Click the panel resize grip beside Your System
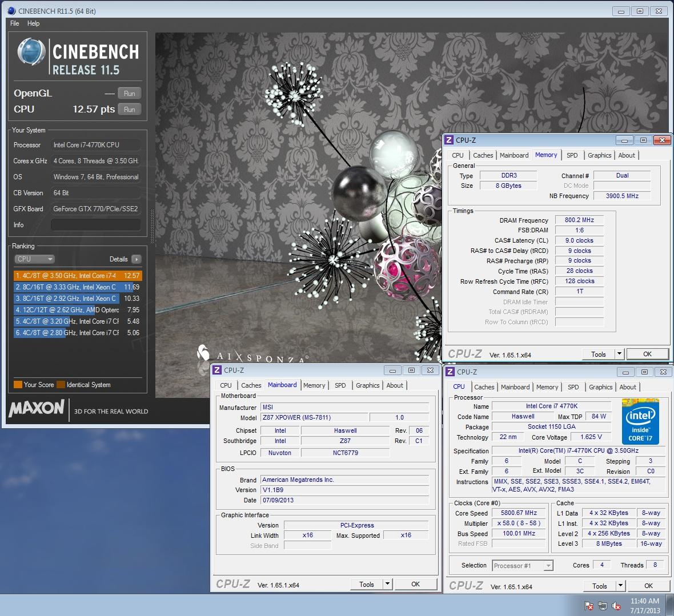The width and height of the screenshot is (674, 616). [x=152, y=226]
